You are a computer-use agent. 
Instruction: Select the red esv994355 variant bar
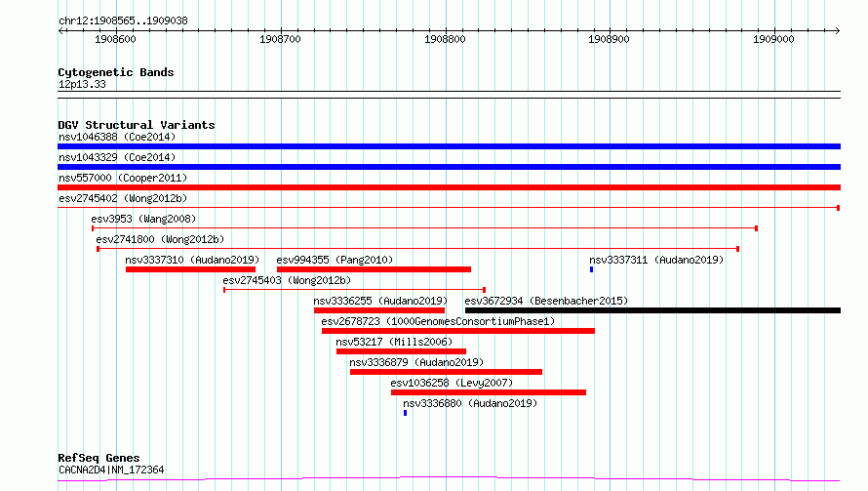(x=374, y=269)
